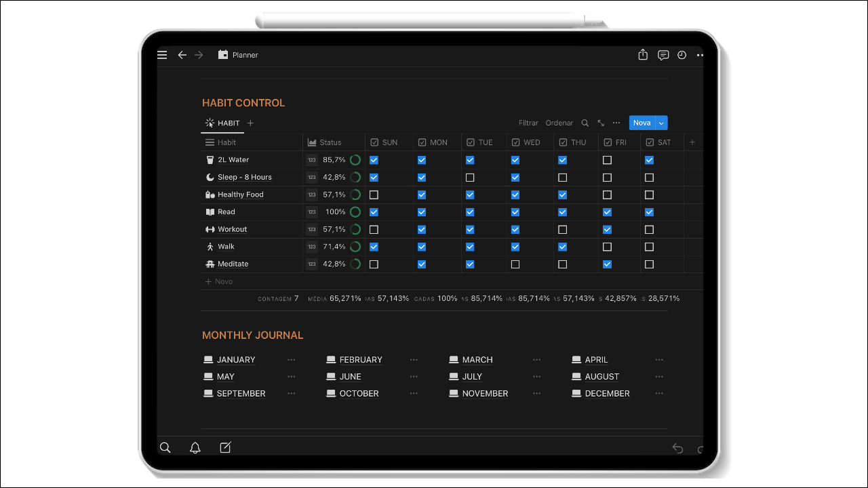
Task: Open the sidebar using the hamburger menu
Action: [162, 55]
